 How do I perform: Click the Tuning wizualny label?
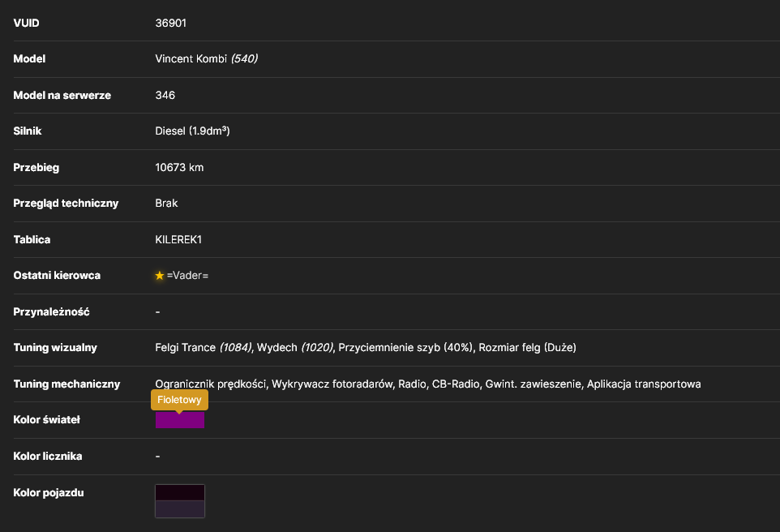55,347
